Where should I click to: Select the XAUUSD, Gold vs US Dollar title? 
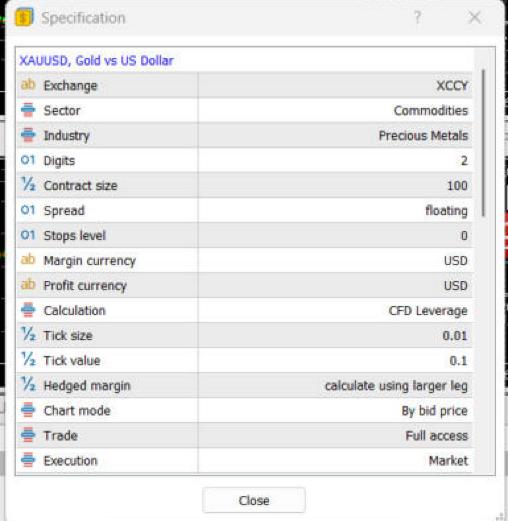[96, 61]
